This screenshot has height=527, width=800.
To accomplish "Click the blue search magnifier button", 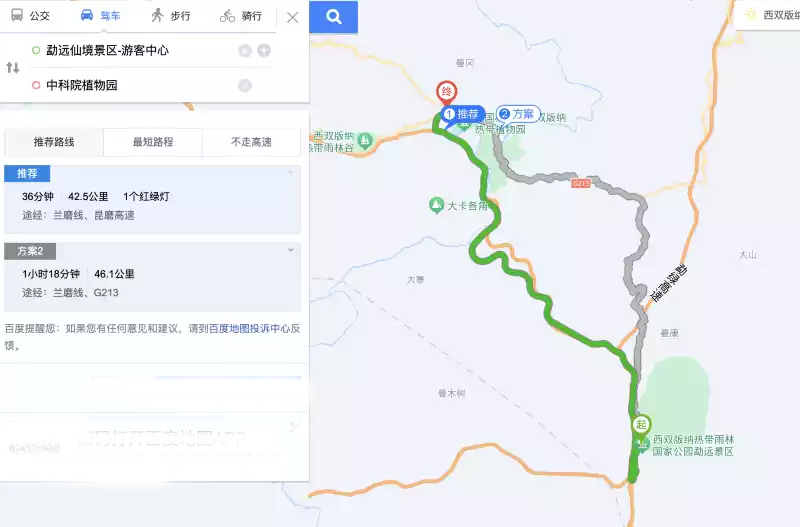I will (334, 17).
